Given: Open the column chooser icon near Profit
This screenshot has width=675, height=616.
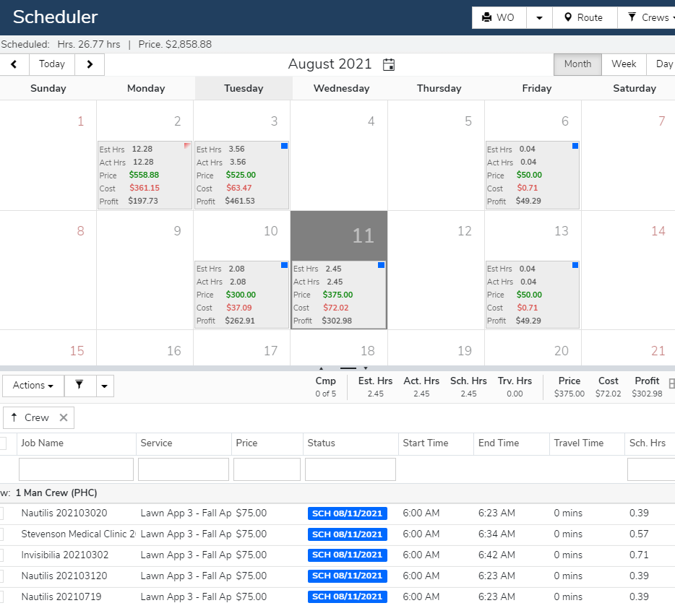Looking at the screenshot, I should coord(671,383).
